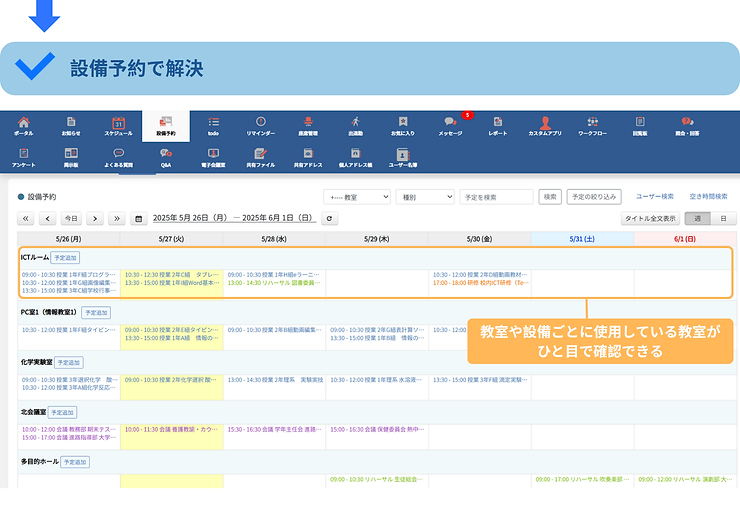Open the 共有ファイル icon
740x532 pixels.
pyautogui.click(x=261, y=157)
